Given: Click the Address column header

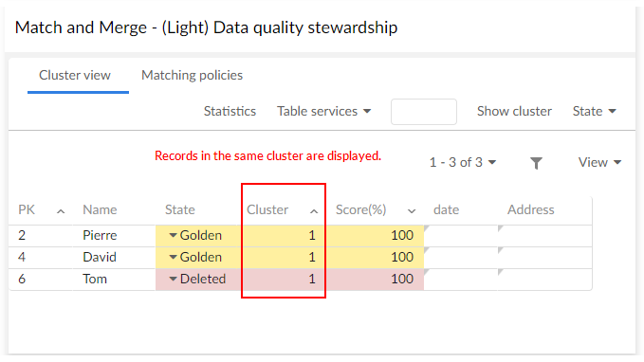Looking at the screenshot, I should (530, 209).
